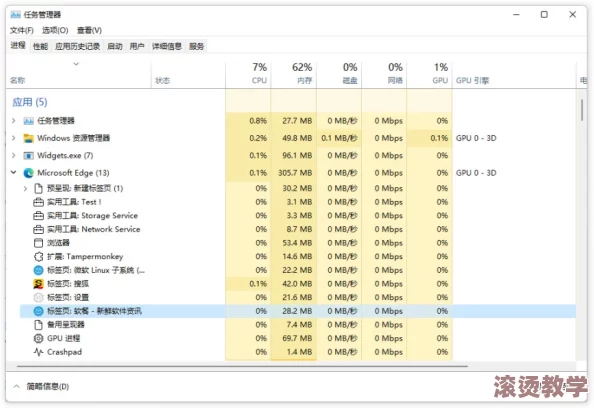Sort by 网络 0% column header

point(384,74)
